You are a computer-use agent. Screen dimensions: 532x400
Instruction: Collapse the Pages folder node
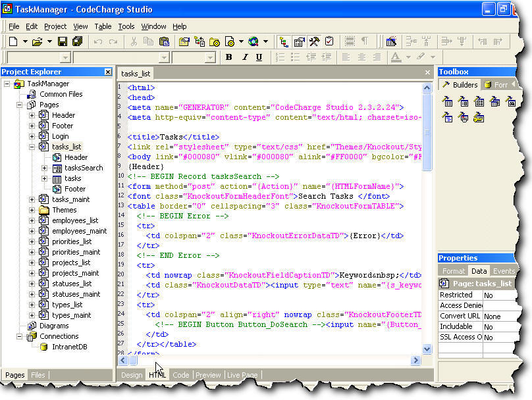click(20, 105)
